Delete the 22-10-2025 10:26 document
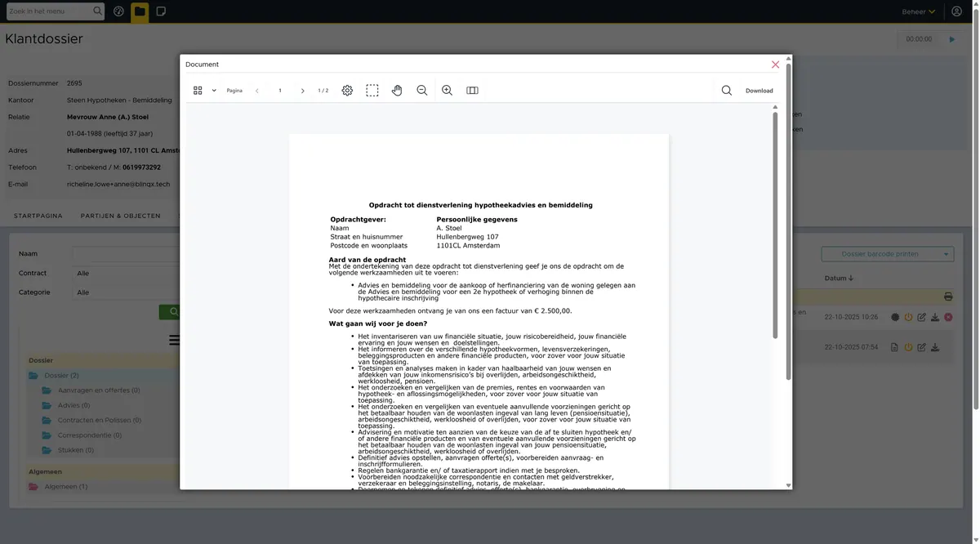The image size is (980, 544). [948, 317]
